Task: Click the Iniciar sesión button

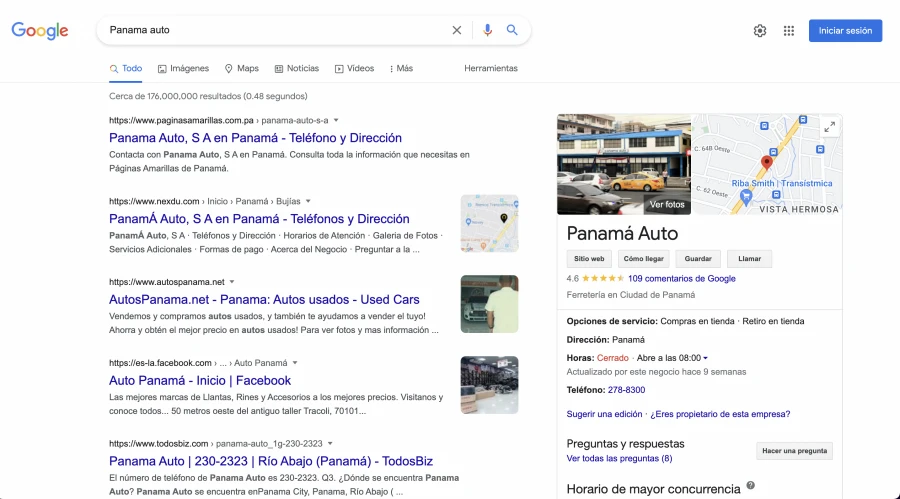Action: 845,31
